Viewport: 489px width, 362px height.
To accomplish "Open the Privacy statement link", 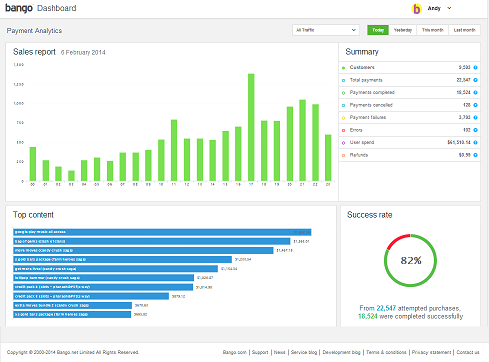I will coord(431,352).
